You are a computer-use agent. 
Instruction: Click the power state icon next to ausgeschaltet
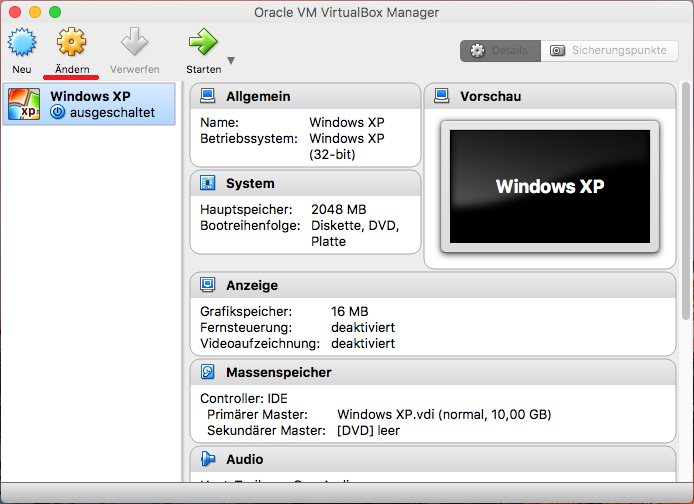pyautogui.click(x=58, y=112)
